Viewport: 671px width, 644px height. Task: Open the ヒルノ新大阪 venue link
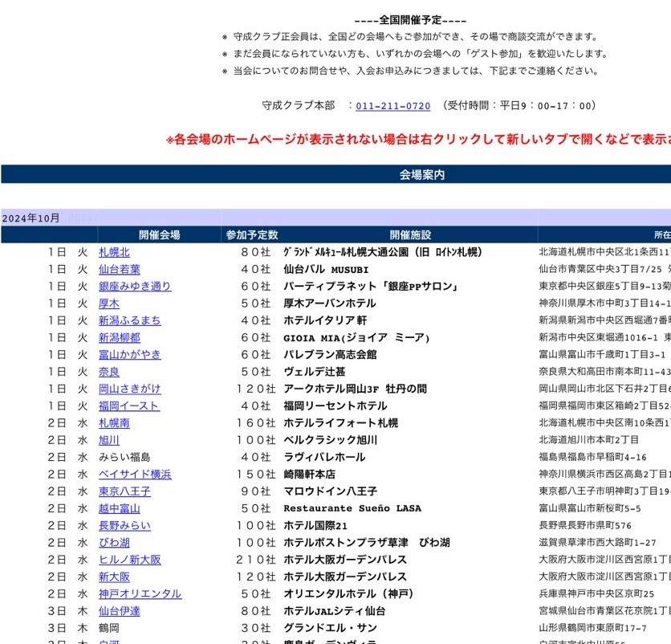coord(130,560)
